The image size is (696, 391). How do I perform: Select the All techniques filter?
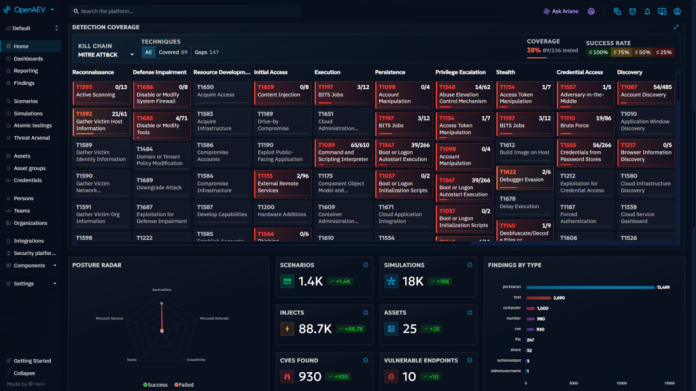point(148,52)
